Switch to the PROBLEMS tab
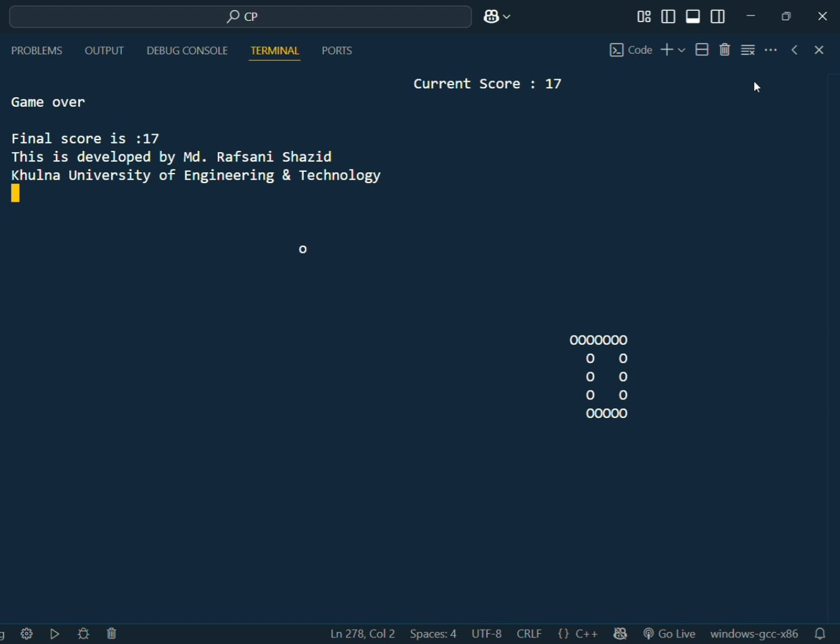The width and height of the screenshot is (840, 644). [37, 51]
